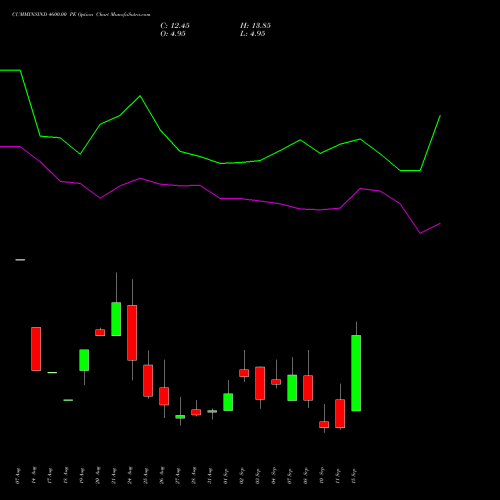Select the open value 'O: 4.95'
Viewport: 500px width, 500px height.
tap(173, 34)
